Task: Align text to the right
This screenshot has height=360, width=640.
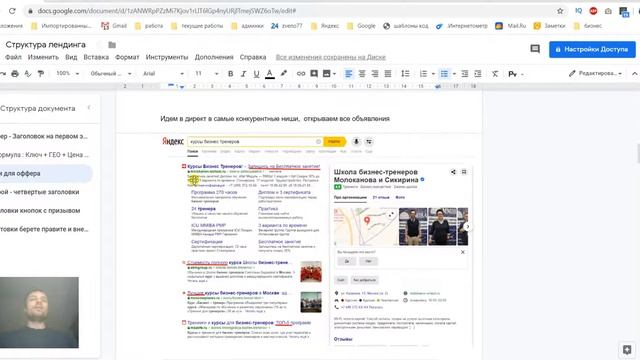Action: coord(375,74)
